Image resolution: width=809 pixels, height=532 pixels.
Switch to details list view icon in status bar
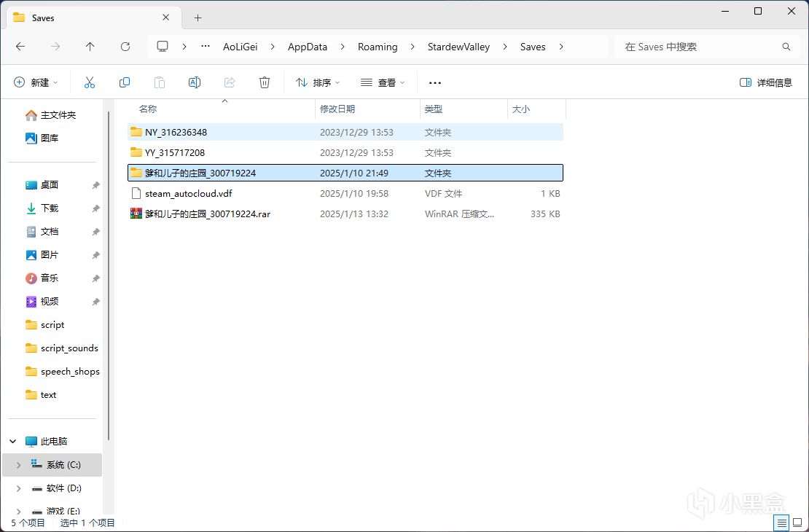tap(781, 523)
